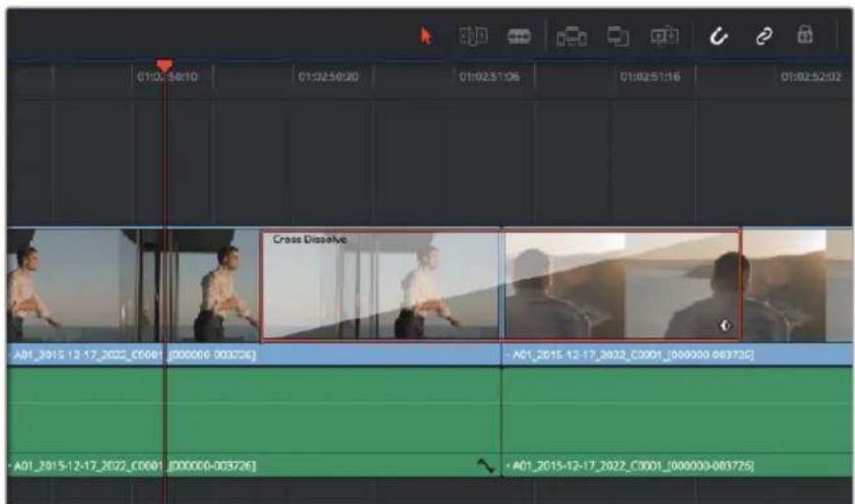Select the first video clip thumbnail
Screen dimensions: 855x504
(x=134, y=285)
